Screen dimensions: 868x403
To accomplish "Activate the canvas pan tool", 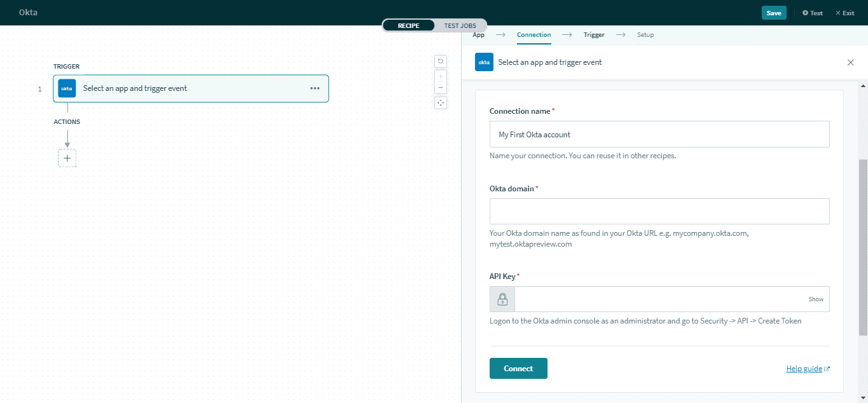I will click(x=440, y=102).
